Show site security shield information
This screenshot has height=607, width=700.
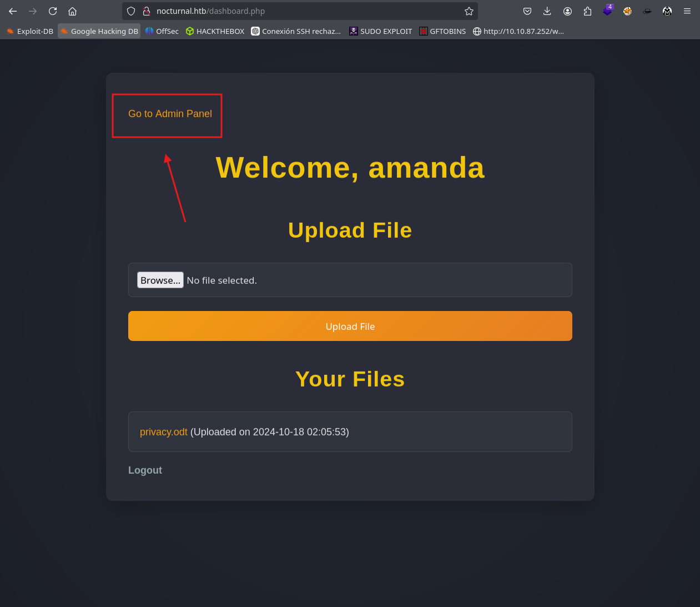point(131,11)
